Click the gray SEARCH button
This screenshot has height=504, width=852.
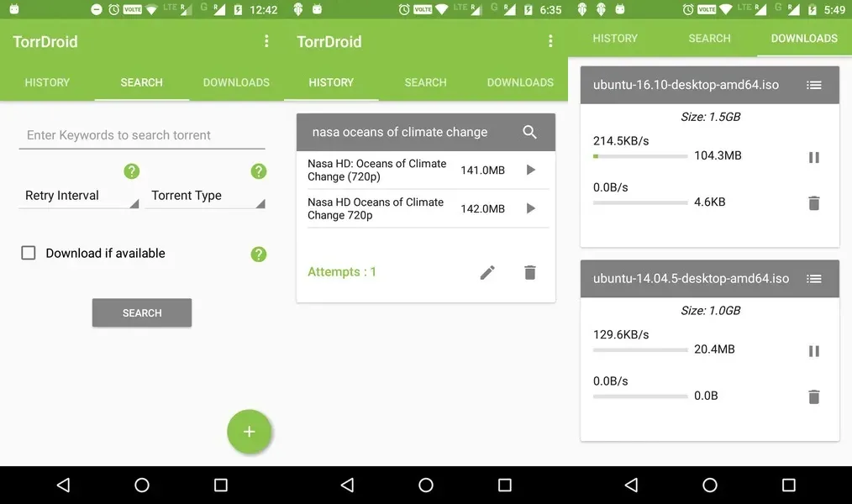pyautogui.click(x=142, y=312)
